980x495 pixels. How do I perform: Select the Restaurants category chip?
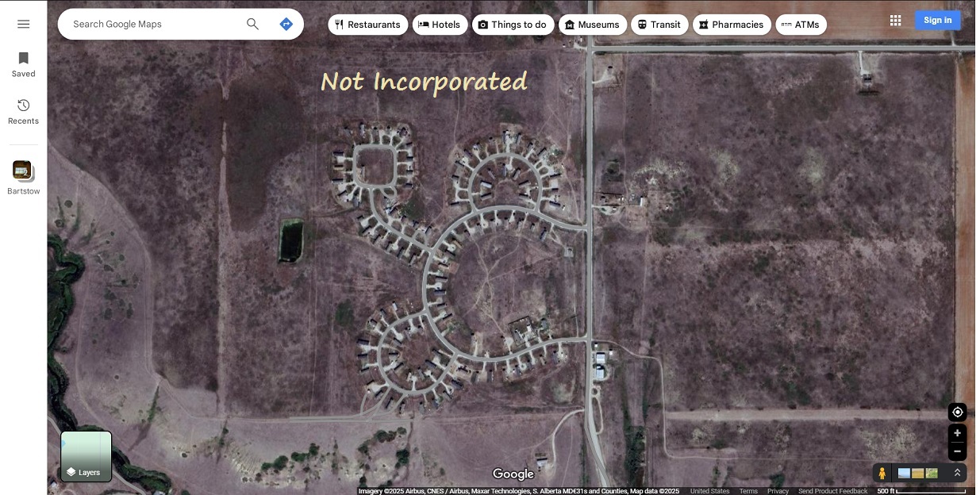(x=368, y=25)
